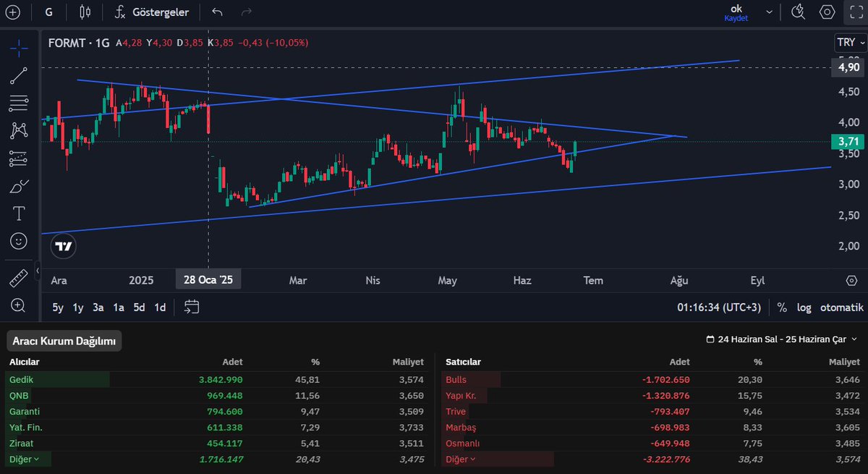Click the redo arrow
The height and width of the screenshot is (474, 868).
pyautogui.click(x=246, y=12)
